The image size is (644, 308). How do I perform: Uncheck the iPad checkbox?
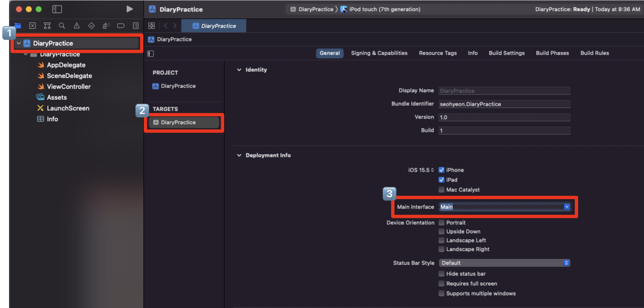(x=441, y=180)
